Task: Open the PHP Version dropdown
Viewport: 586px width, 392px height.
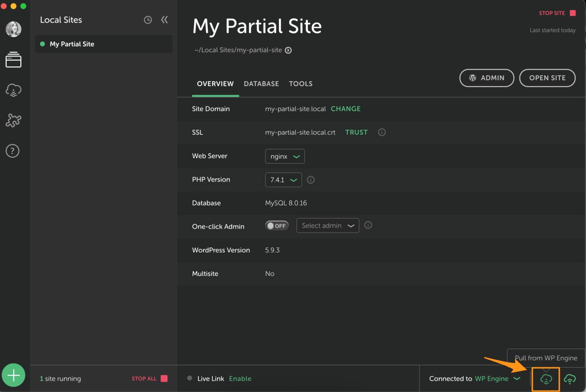Action: pyautogui.click(x=283, y=180)
